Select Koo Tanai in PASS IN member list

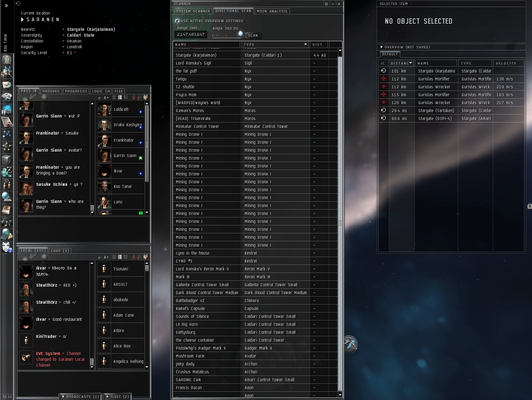(121, 186)
